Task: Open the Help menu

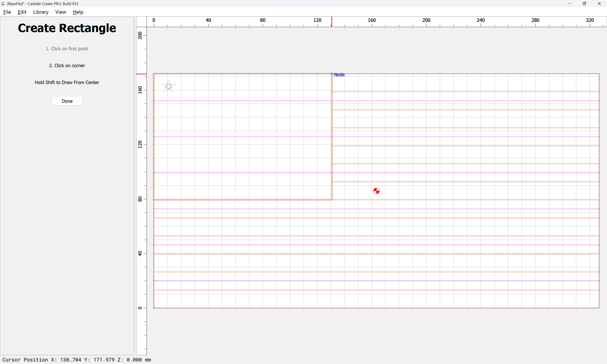Action: 78,12
